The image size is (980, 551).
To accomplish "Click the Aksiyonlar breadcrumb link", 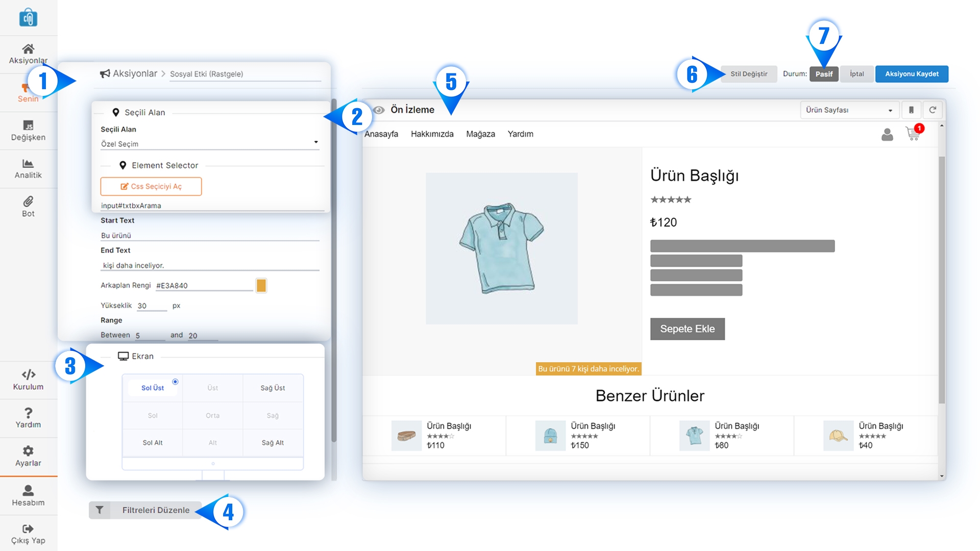I will point(134,73).
